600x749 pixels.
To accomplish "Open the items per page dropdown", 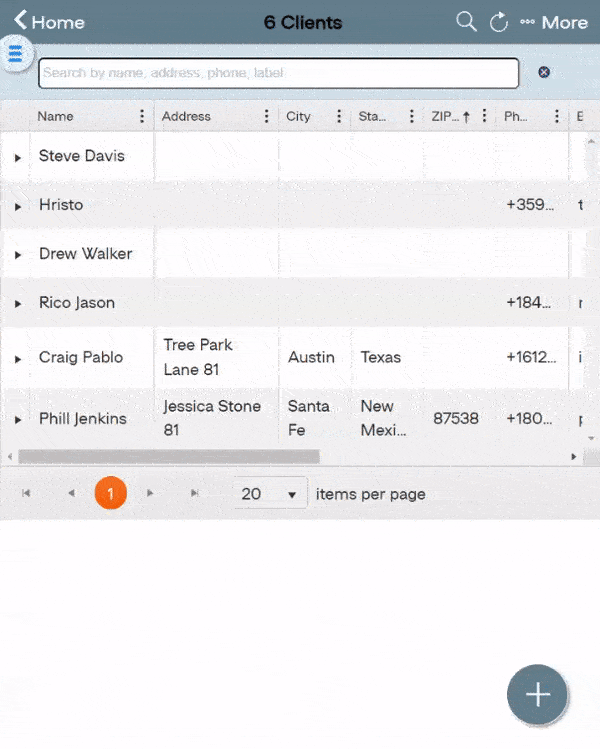I will coord(270,493).
